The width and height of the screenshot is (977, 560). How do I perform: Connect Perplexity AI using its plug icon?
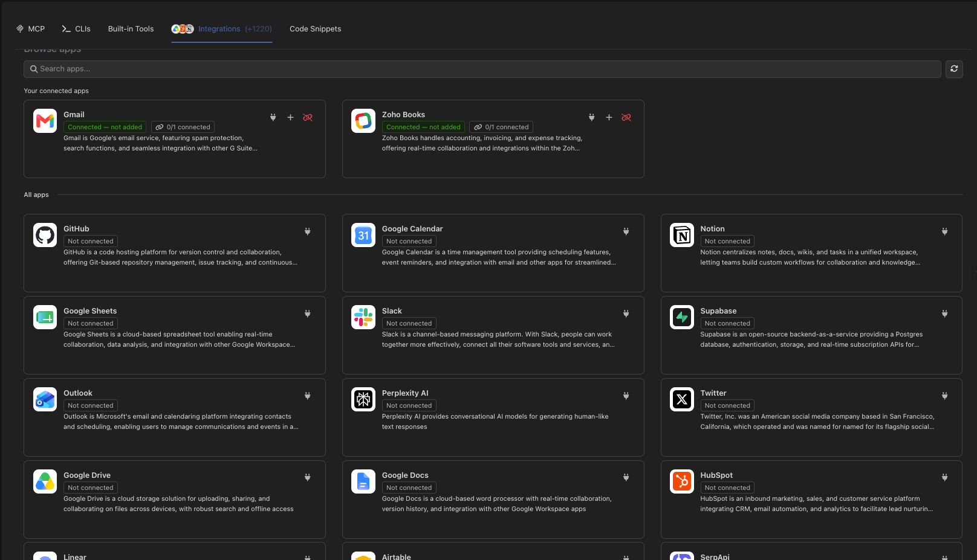pyautogui.click(x=626, y=396)
